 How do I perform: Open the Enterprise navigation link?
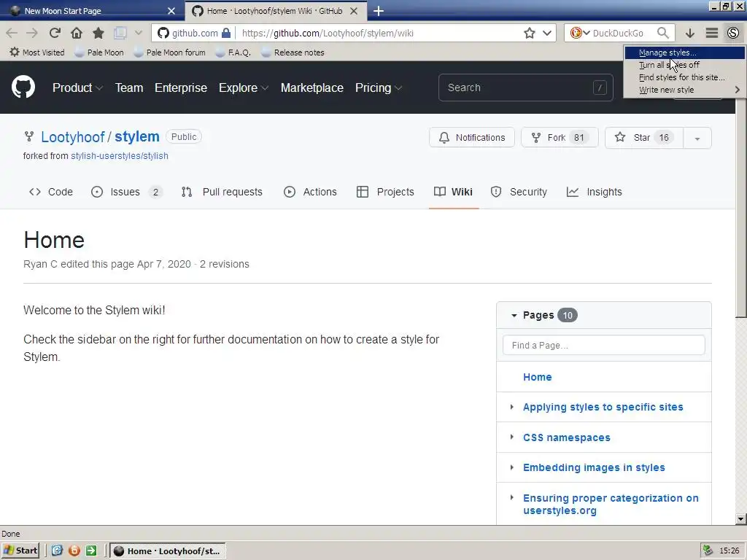tap(181, 87)
